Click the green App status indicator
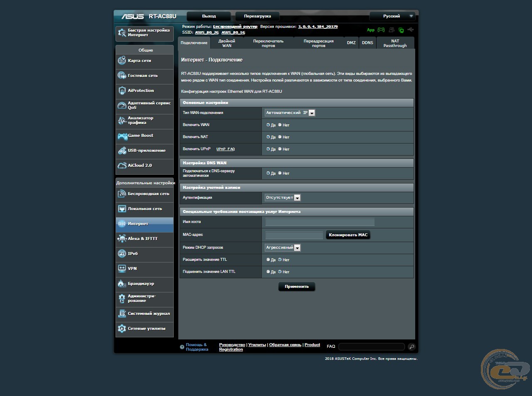 371,30
